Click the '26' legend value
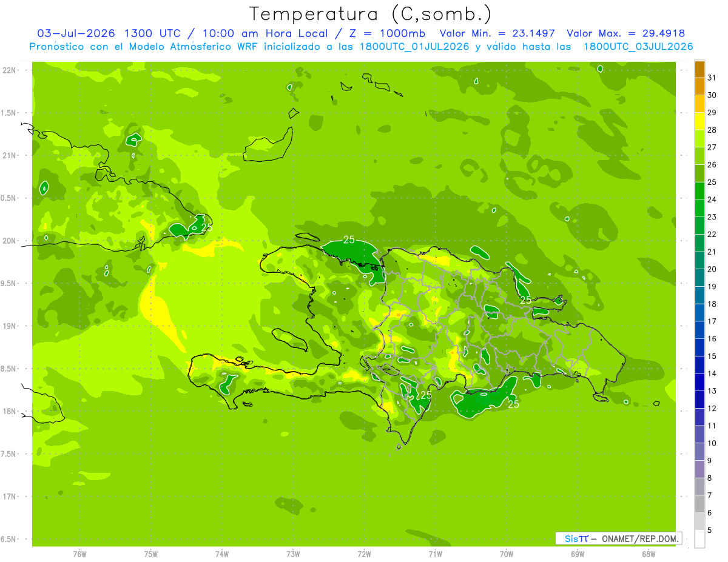This screenshot has height=562, width=728. pyautogui.click(x=712, y=164)
